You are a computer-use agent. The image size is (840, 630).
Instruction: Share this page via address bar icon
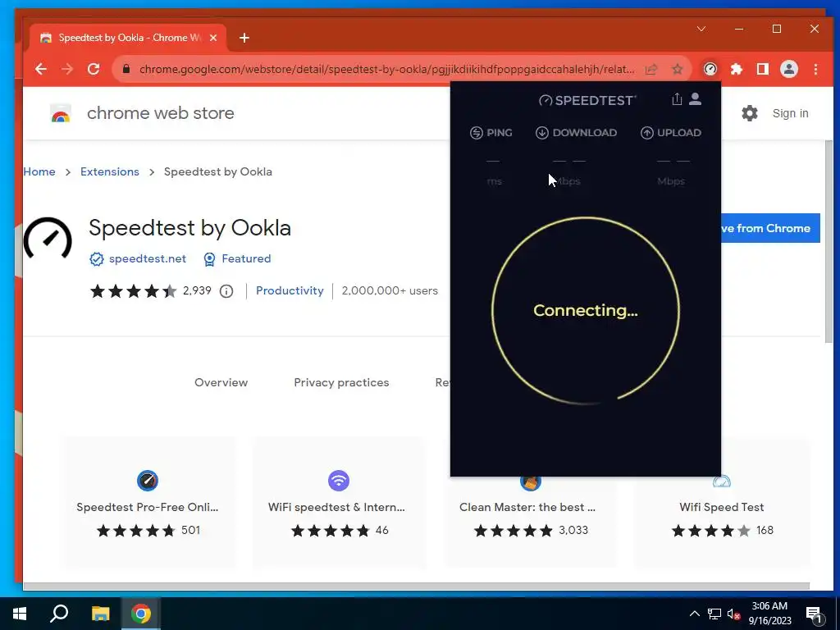click(x=651, y=69)
